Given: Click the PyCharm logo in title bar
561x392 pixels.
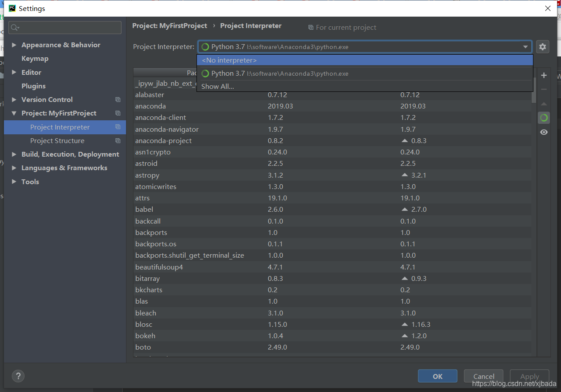Looking at the screenshot, I should [12, 8].
